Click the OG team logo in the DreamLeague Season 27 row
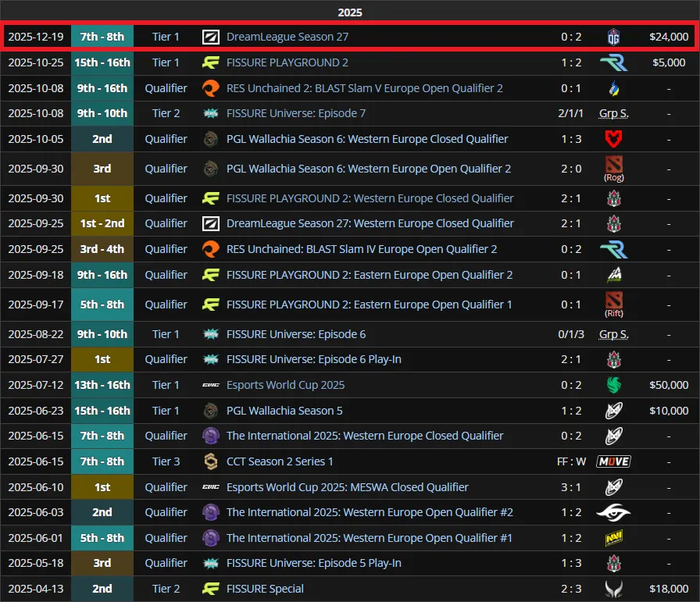700x602 pixels. [614, 37]
